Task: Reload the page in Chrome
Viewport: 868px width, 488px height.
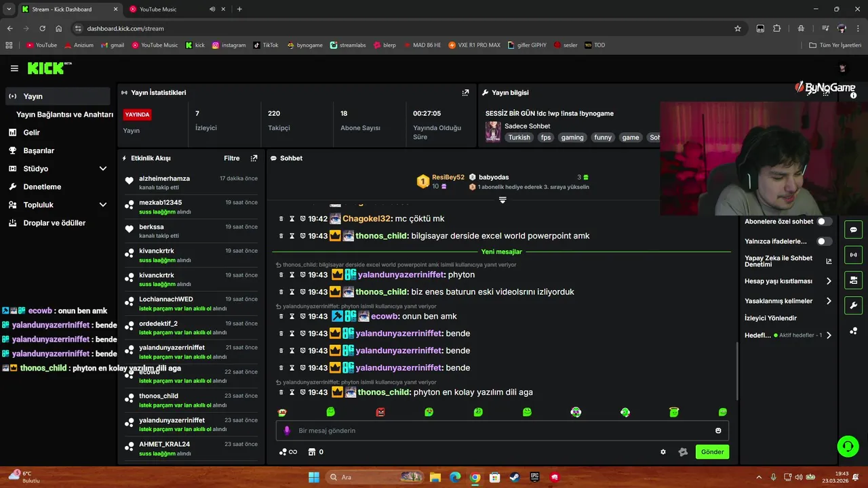Action: pos(42,28)
